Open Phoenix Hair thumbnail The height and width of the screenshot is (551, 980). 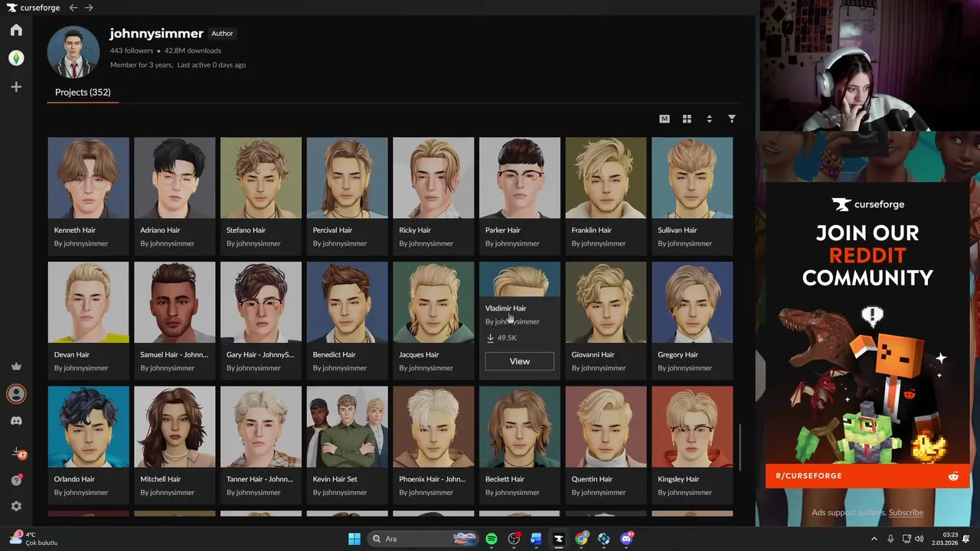click(x=433, y=426)
